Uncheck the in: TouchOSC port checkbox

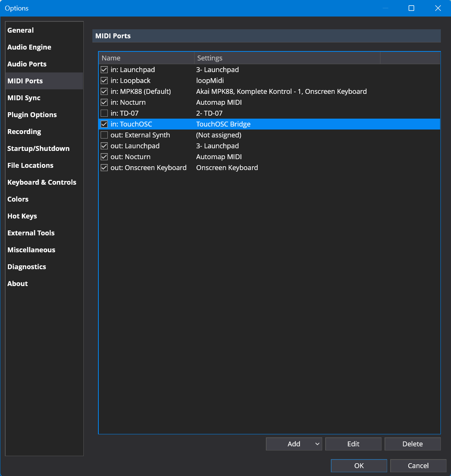(104, 124)
